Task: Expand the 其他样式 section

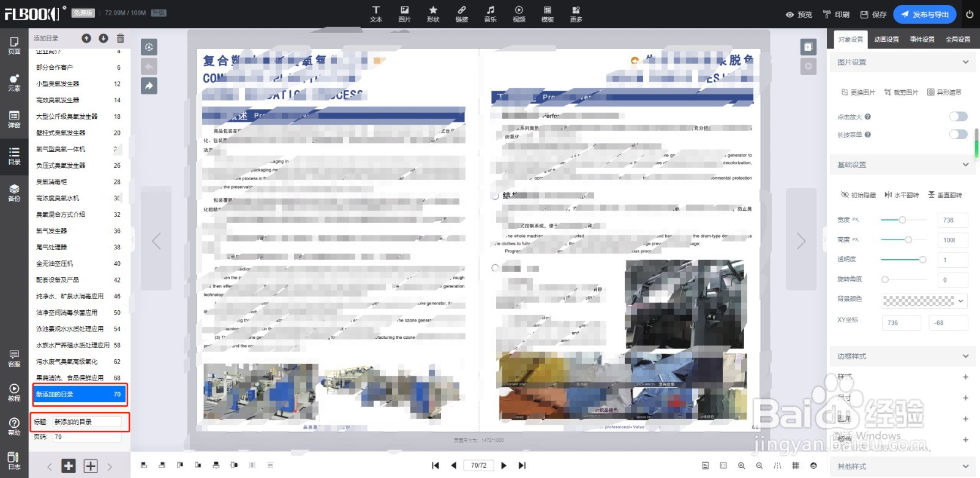Action: (965, 466)
